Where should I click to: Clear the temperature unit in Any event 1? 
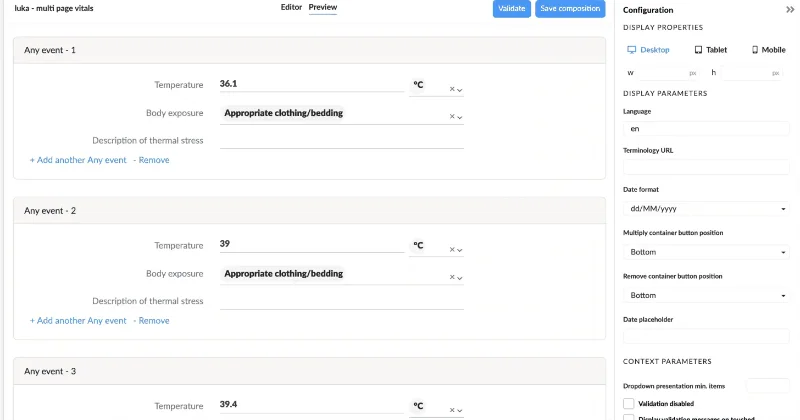451,90
